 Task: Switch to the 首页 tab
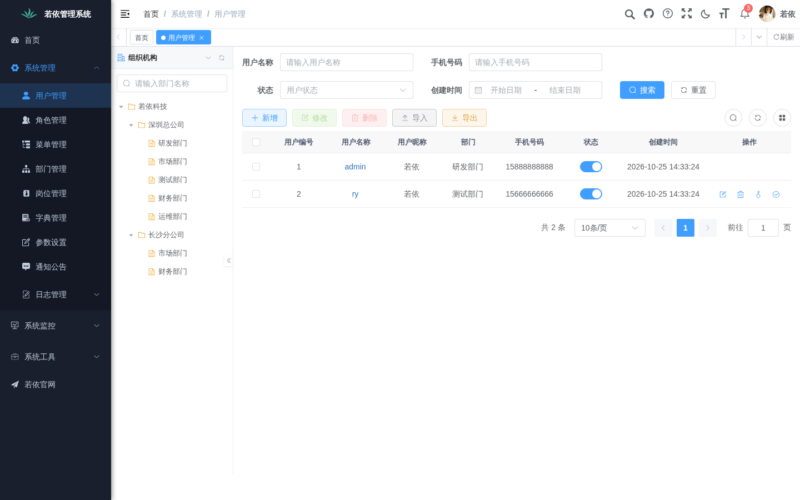tap(141, 38)
